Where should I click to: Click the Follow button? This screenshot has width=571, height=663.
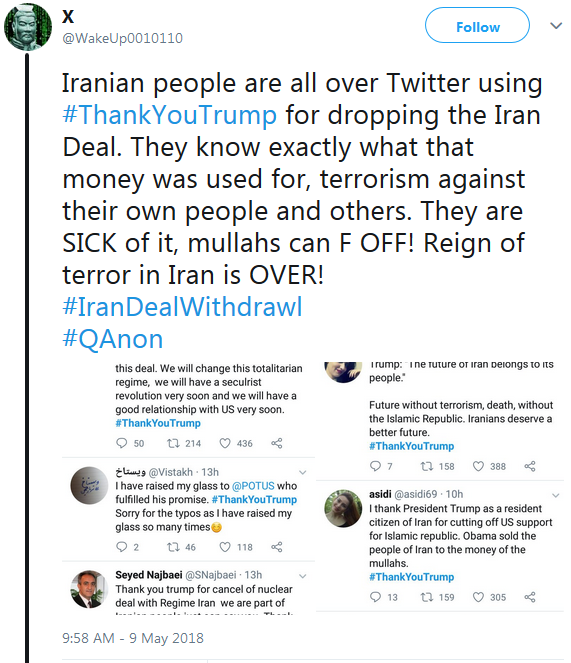point(477,25)
